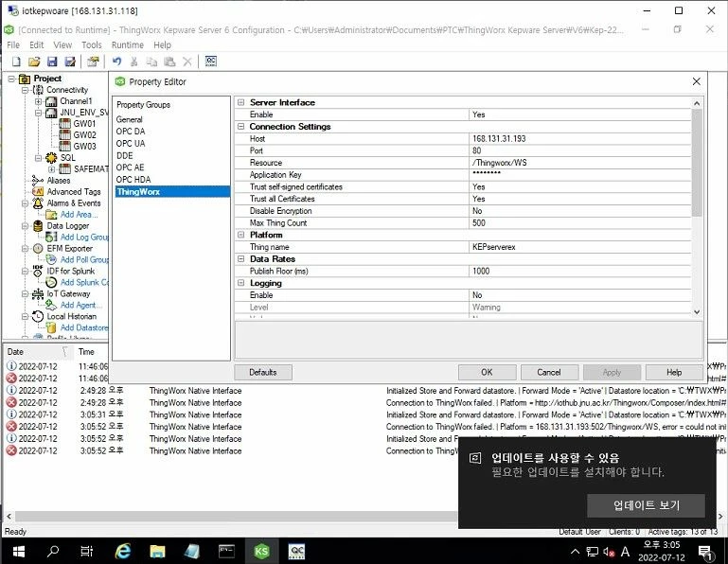Expand the Channel1 tree node
The height and width of the screenshot is (564, 728).
(x=39, y=101)
